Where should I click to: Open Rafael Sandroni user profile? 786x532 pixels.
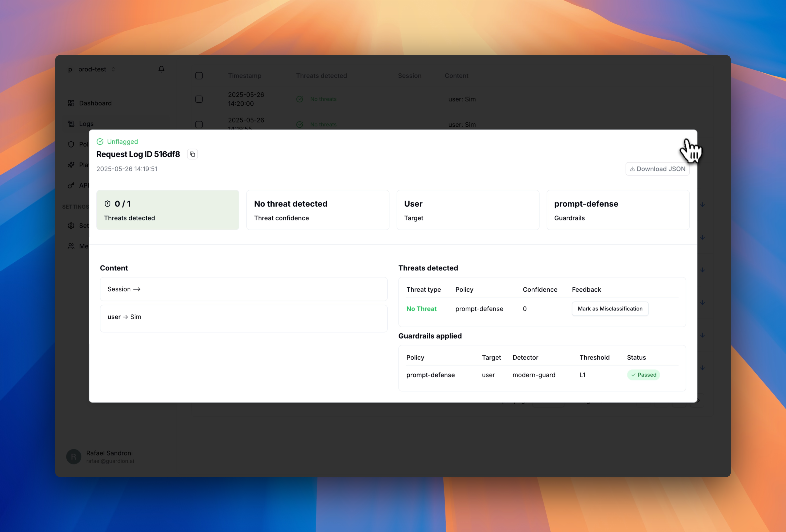(109, 456)
